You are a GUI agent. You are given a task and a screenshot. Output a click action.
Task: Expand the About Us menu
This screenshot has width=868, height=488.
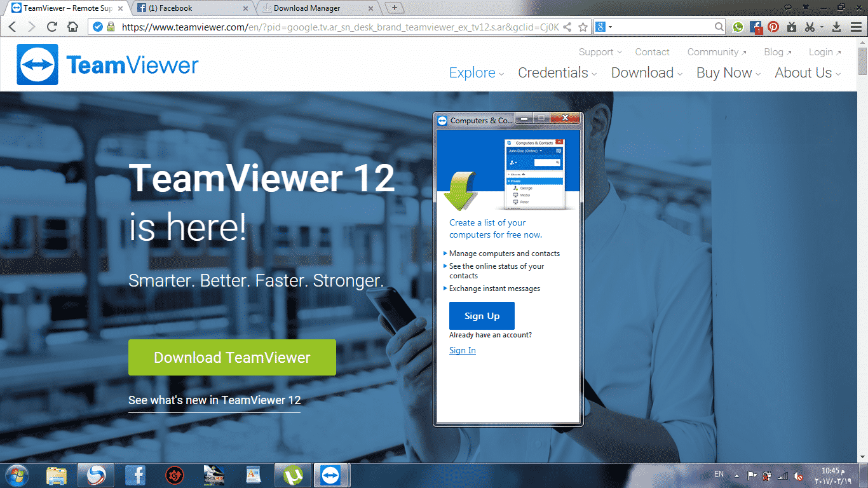[808, 73]
